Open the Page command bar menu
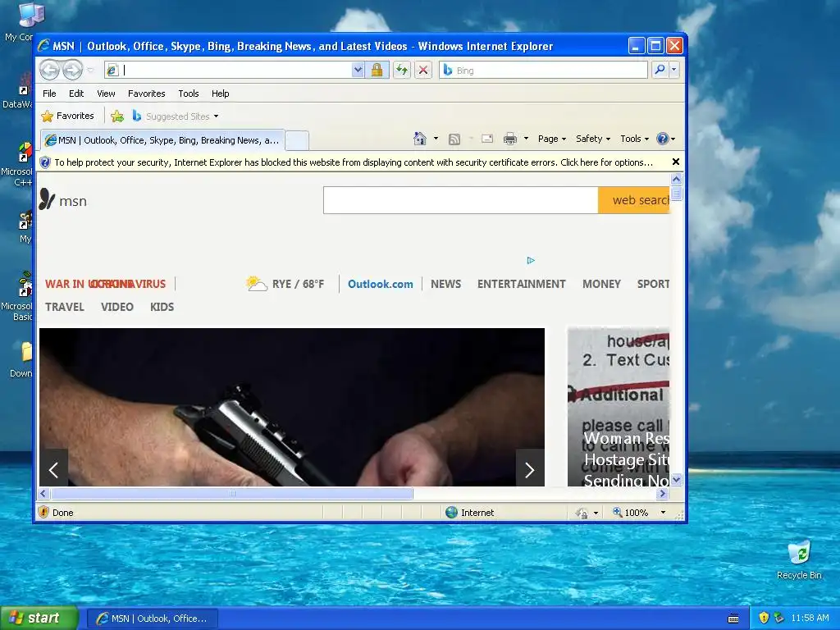The image size is (840, 630). coord(552,139)
